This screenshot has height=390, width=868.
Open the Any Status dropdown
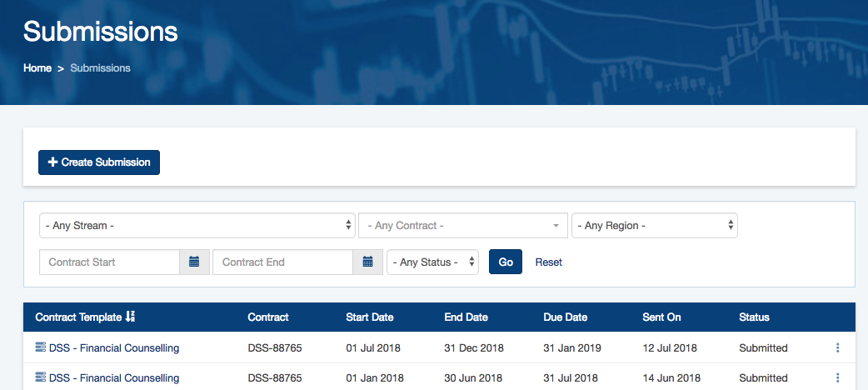[433, 262]
